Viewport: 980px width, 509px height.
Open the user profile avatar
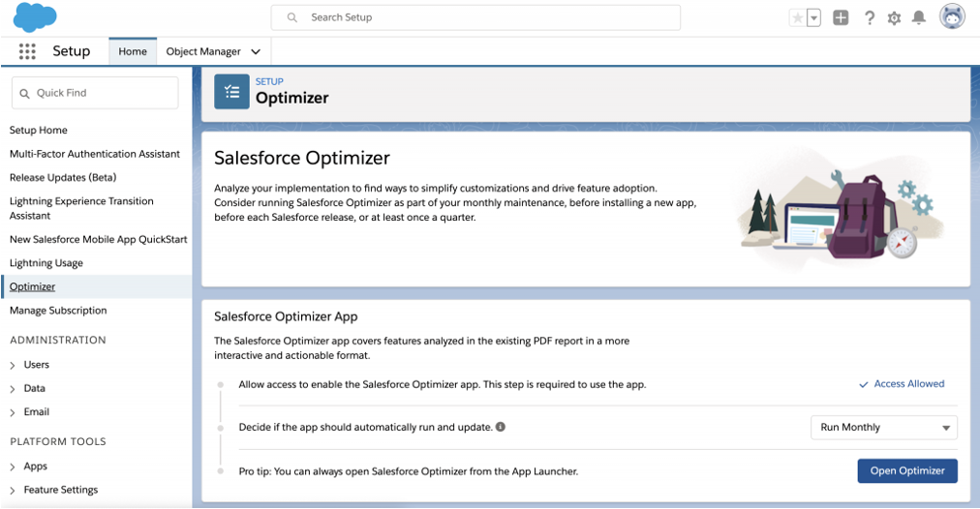(952, 16)
